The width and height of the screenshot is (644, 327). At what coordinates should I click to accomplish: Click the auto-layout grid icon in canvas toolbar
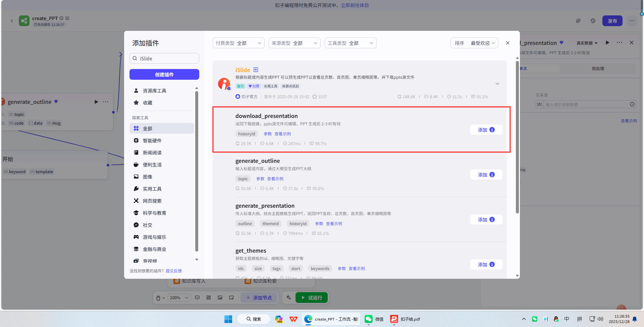[209, 298]
